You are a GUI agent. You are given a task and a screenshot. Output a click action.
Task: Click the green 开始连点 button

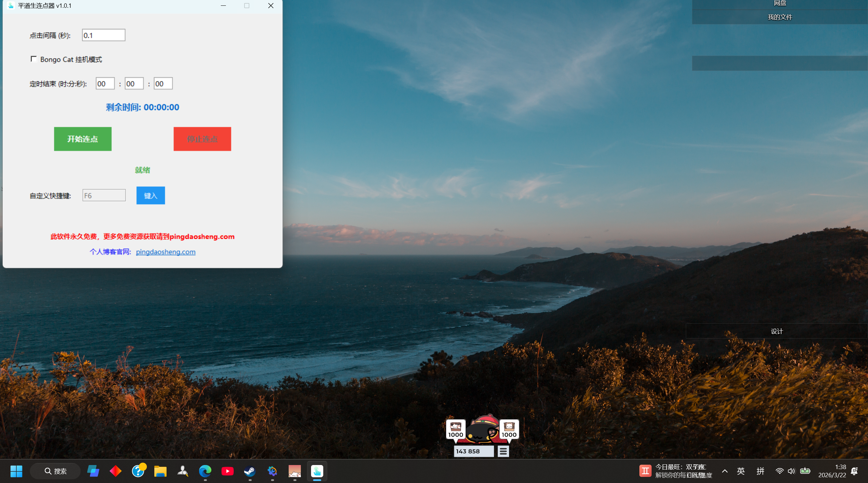(x=83, y=139)
